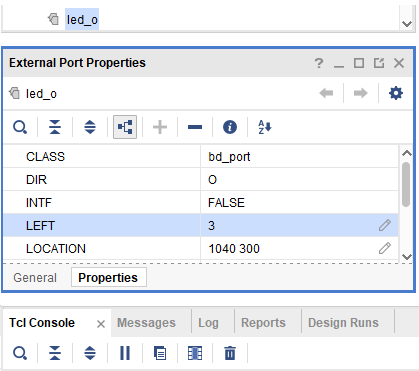Toggle group-by-category tree view button
Screen dimensions: 419x371
click(x=125, y=127)
